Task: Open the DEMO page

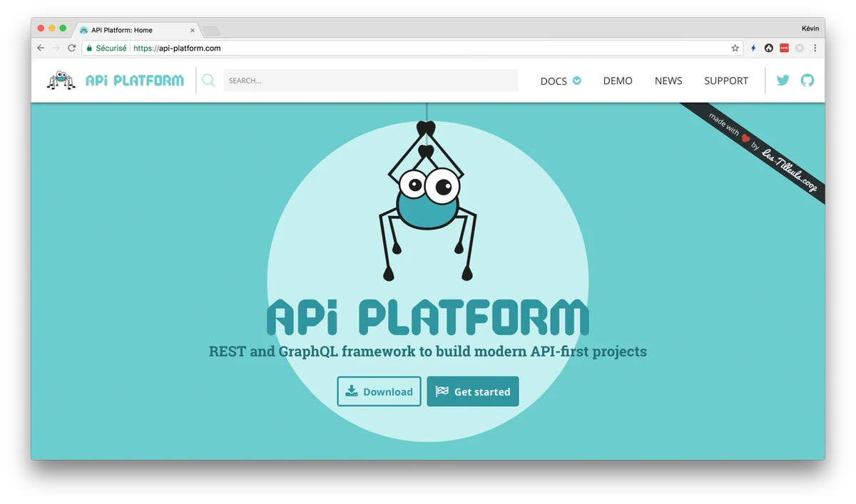Action: coord(618,81)
